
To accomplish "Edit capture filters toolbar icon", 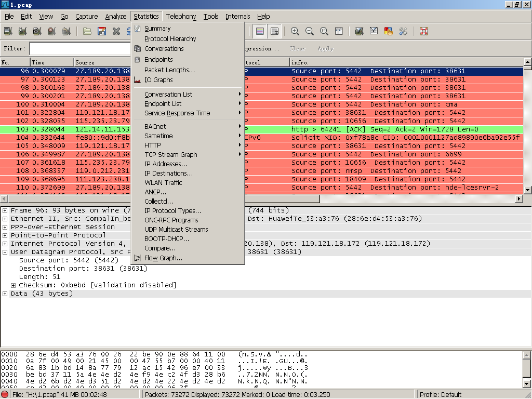I will click(x=360, y=31).
